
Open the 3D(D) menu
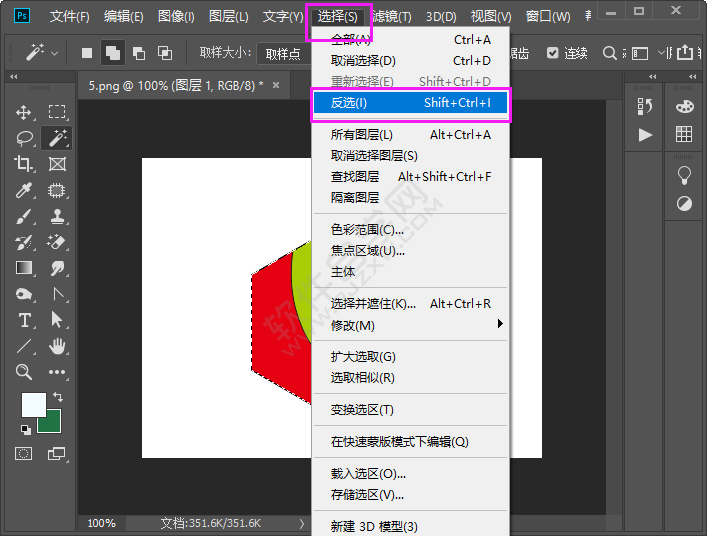pyautogui.click(x=441, y=17)
